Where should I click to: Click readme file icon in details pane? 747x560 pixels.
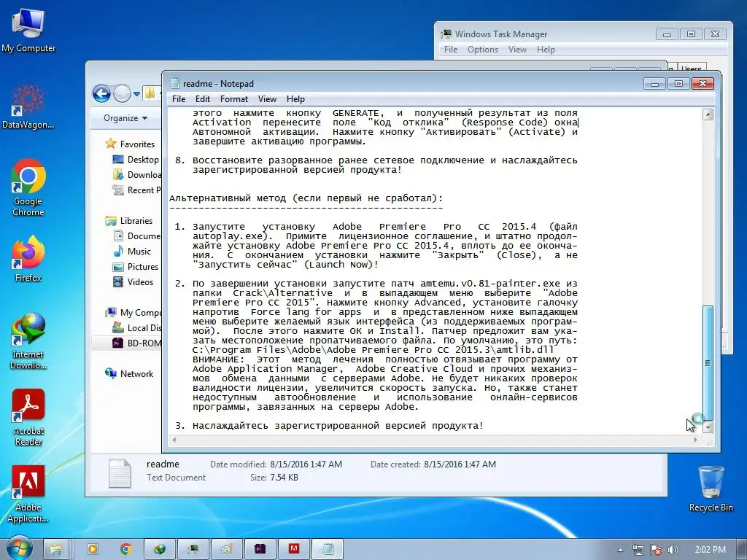pos(120,472)
